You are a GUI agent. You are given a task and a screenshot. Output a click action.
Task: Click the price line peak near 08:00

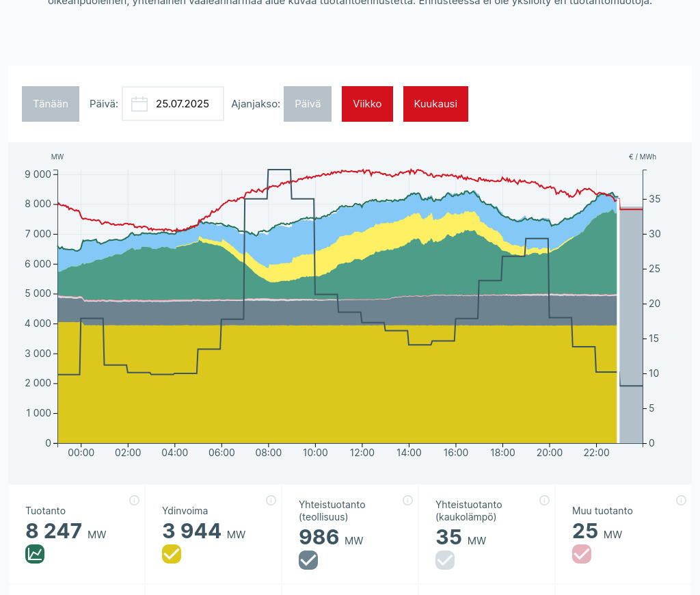(x=279, y=170)
